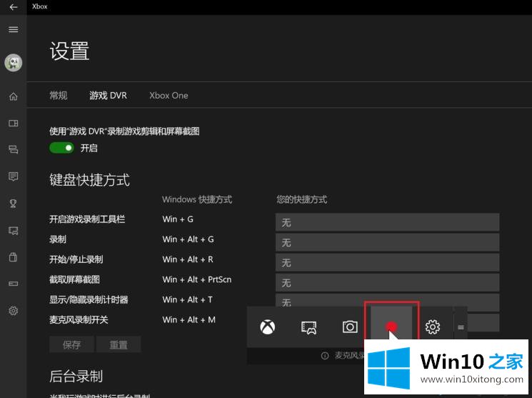Click the Windows 快捷方式 column header
532x398 pixels.
point(197,199)
